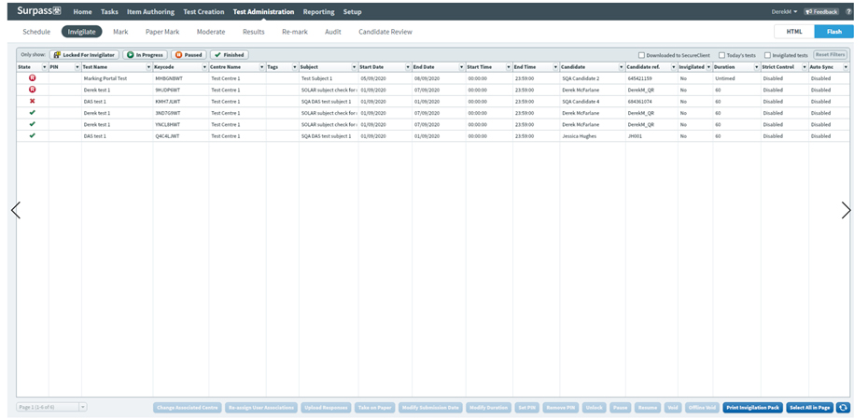Switch to the Paper Mark tab
868x419 pixels.
(162, 32)
